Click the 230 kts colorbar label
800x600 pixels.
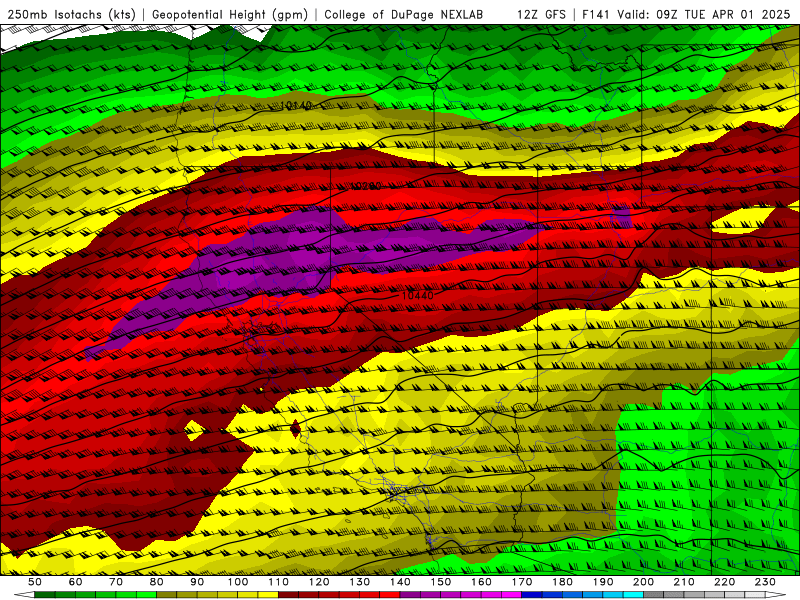pyautogui.click(x=765, y=582)
